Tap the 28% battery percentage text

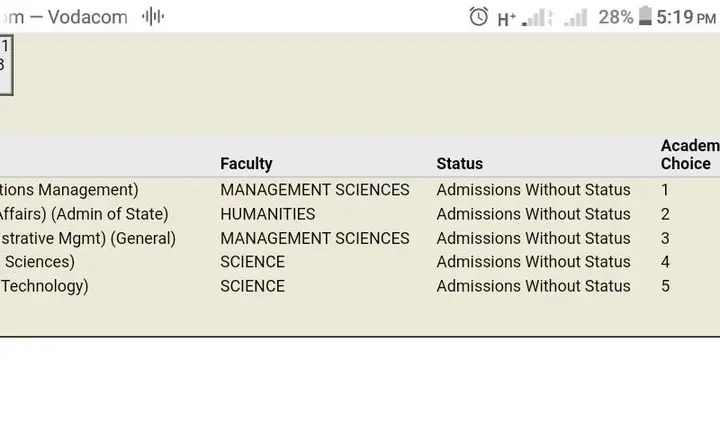pyautogui.click(x=616, y=17)
